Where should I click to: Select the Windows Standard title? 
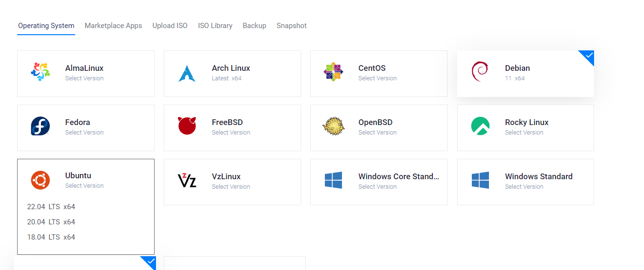539,176
